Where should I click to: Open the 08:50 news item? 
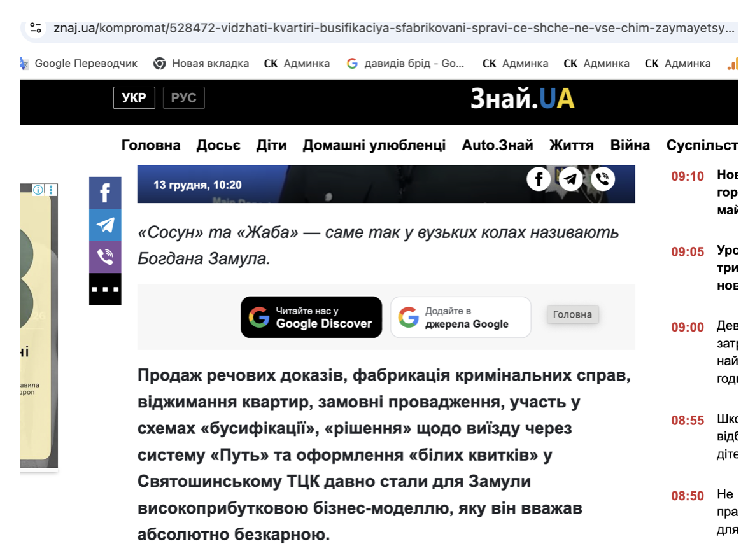(x=704, y=512)
